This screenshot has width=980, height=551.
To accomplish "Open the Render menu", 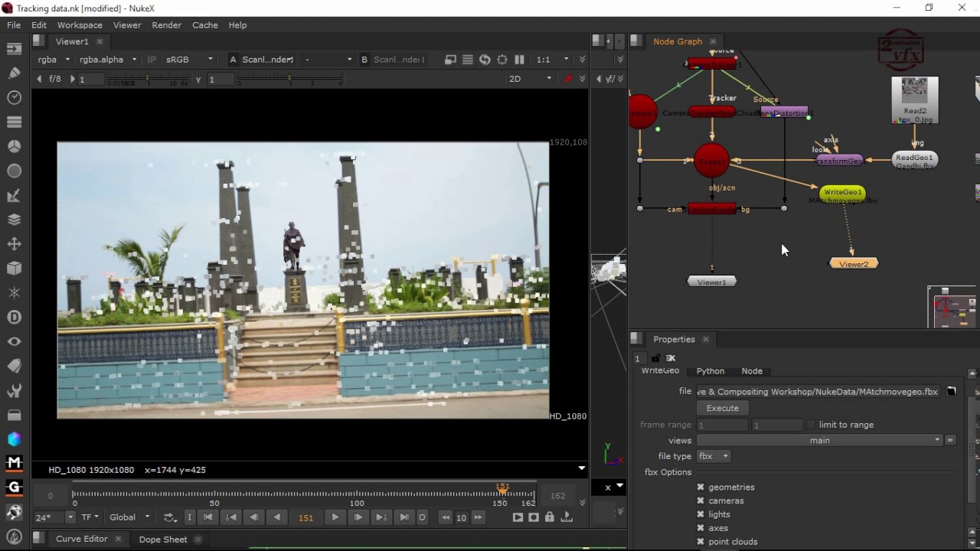I will (x=166, y=25).
